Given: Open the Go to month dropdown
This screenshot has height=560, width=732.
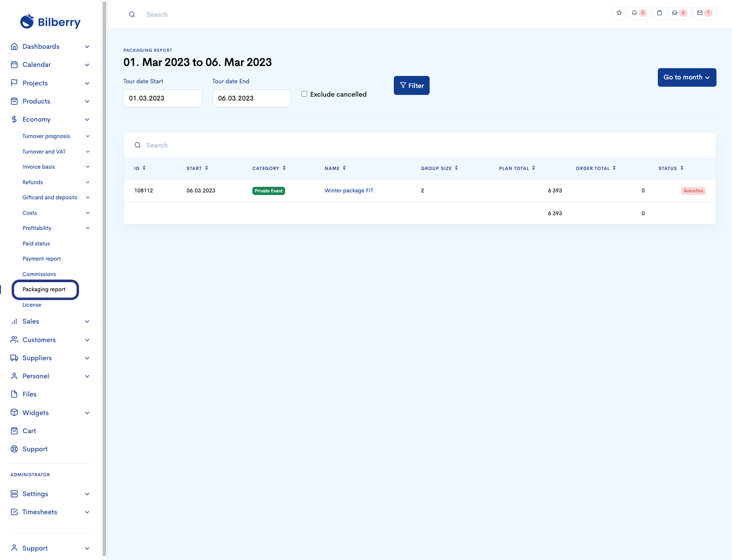Looking at the screenshot, I should click(687, 77).
